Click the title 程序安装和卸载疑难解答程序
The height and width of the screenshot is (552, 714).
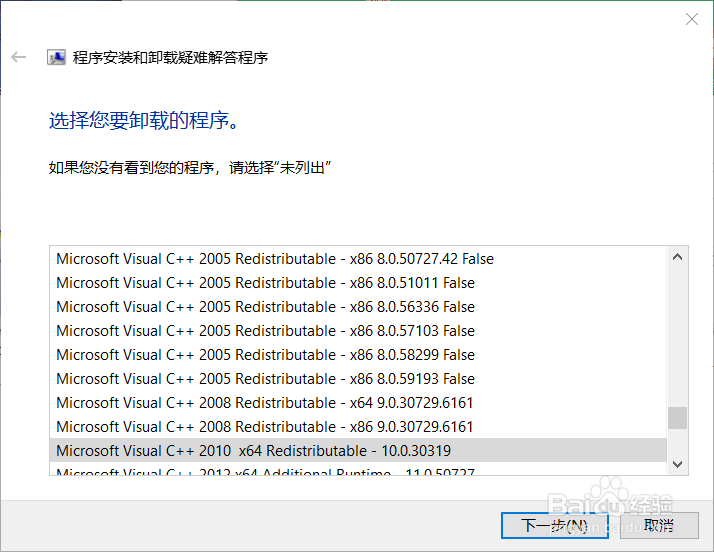point(170,58)
